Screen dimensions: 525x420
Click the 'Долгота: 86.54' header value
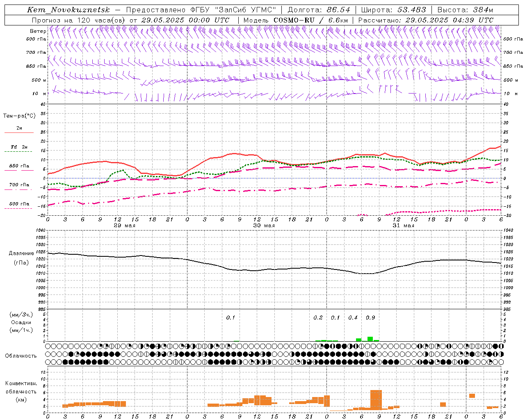click(x=319, y=10)
